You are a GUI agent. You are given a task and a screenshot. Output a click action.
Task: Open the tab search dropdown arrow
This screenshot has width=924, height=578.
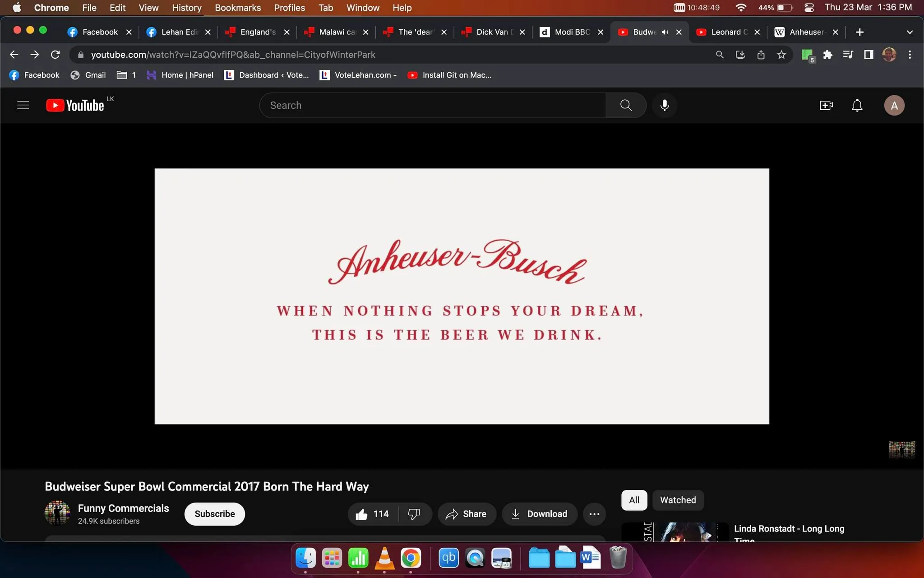pyautogui.click(x=909, y=32)
